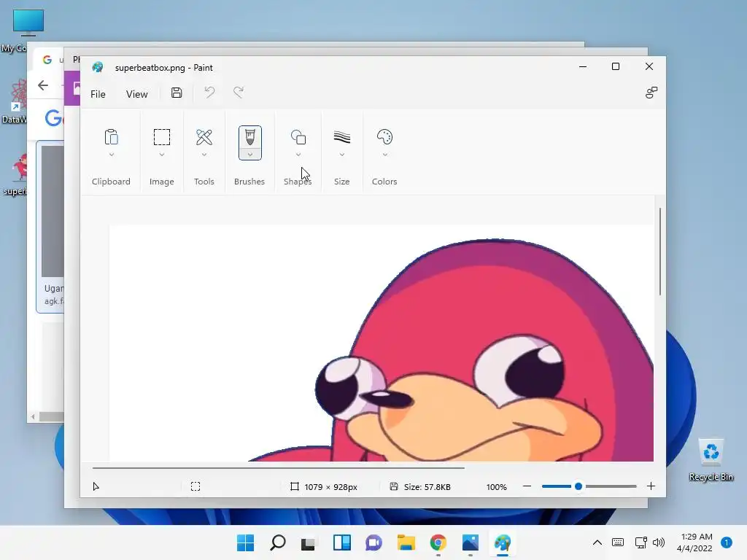This screenshot has width=747, height=560.
Task: Save the file with the floppy disk icon
Action: click(177, 93)
